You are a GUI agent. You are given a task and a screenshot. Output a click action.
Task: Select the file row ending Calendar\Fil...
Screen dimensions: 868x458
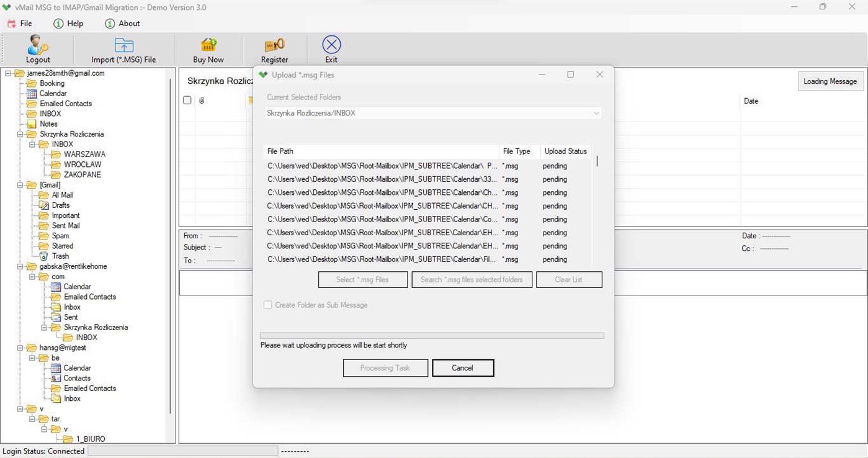tap(427, 259)
